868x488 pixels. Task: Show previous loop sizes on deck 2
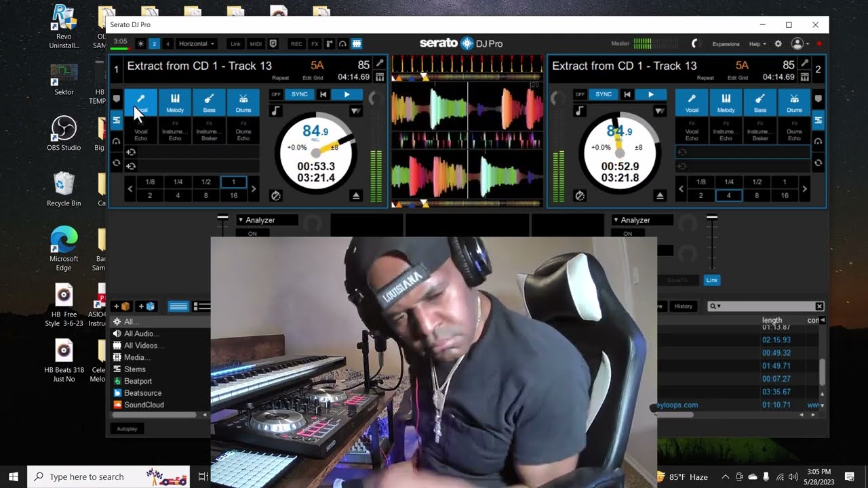[x=682, y=188]
